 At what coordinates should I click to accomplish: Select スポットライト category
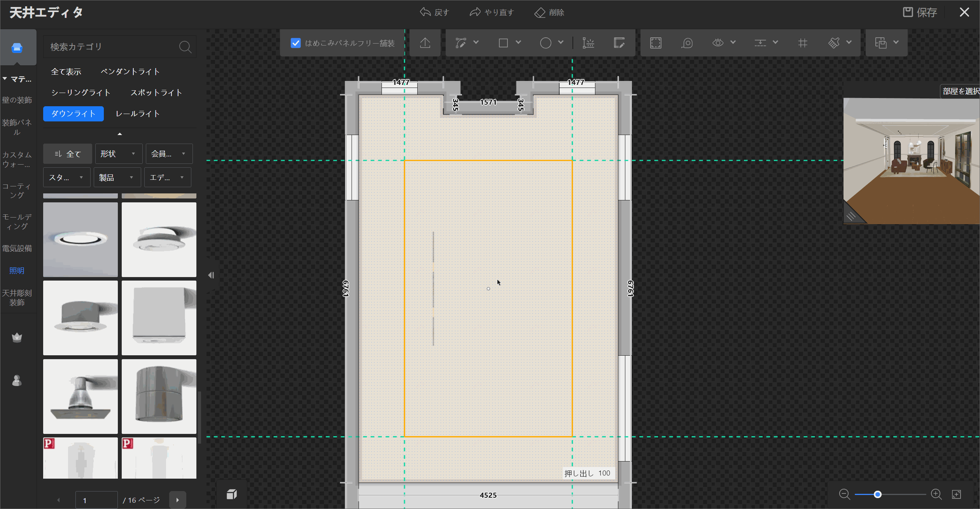156,93
